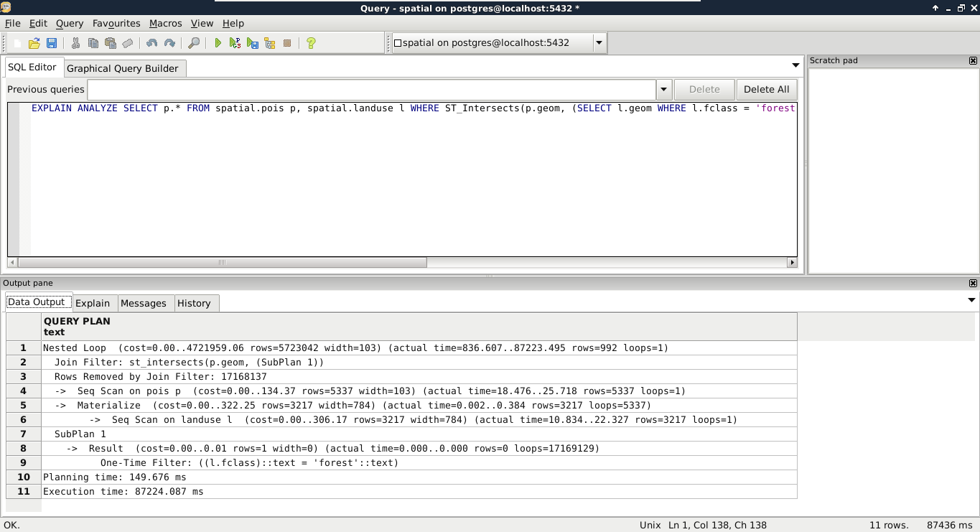Switch to the SQL Editor tab

pos(32,67)
